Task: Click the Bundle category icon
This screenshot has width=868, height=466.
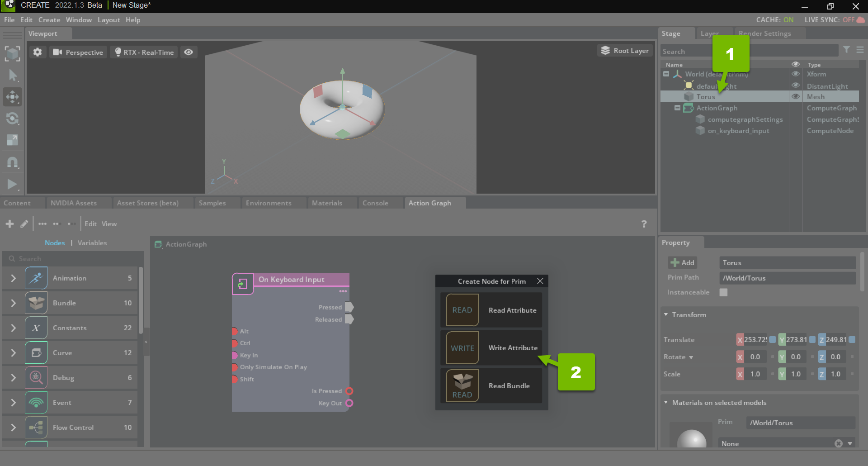Action: pyautogui.click(x=36, y=303)
